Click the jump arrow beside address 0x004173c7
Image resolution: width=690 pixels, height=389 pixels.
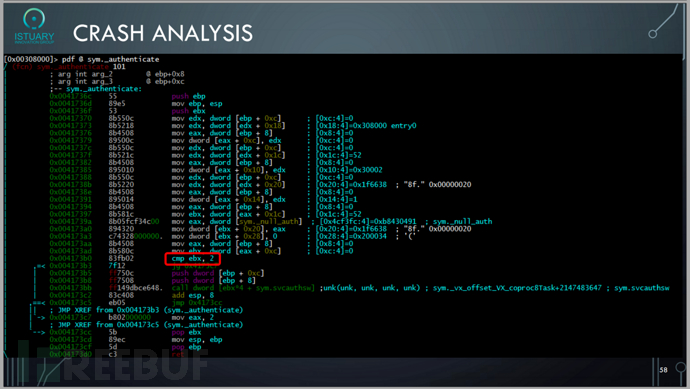[40, 317]
